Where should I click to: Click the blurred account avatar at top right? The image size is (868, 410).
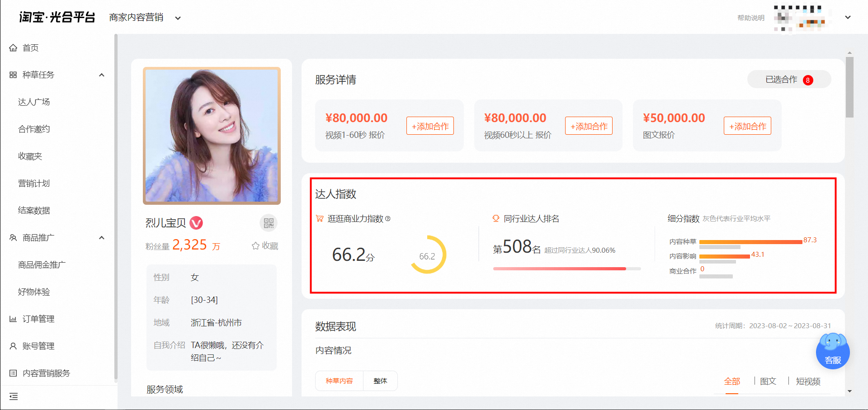(x=800, y=18)
